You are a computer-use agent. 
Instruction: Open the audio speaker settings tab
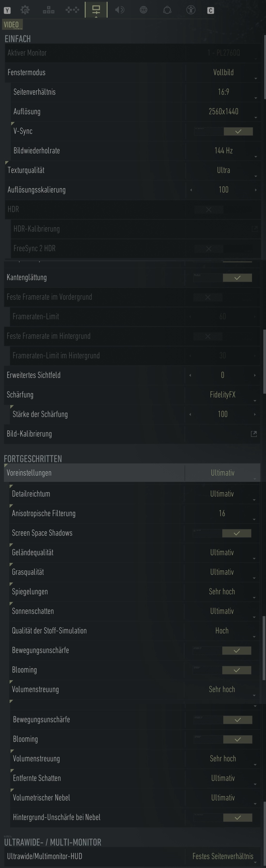[119, 10]
